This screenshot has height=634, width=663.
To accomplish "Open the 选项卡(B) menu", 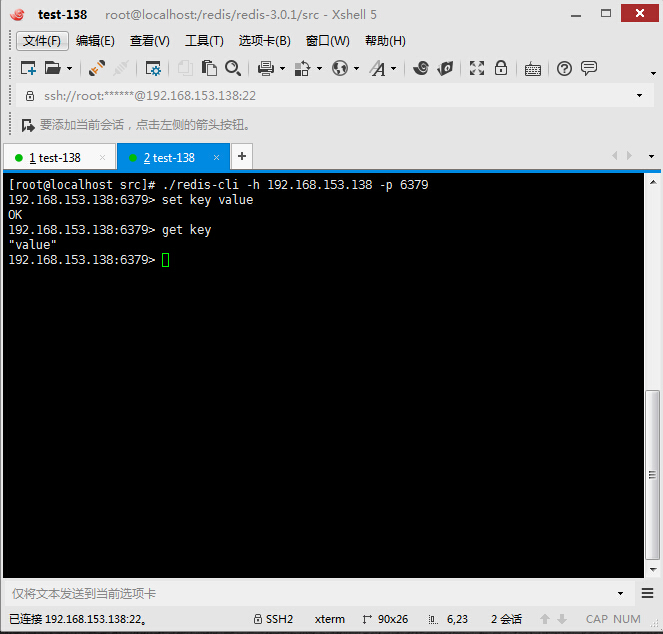I will [265, 41].
